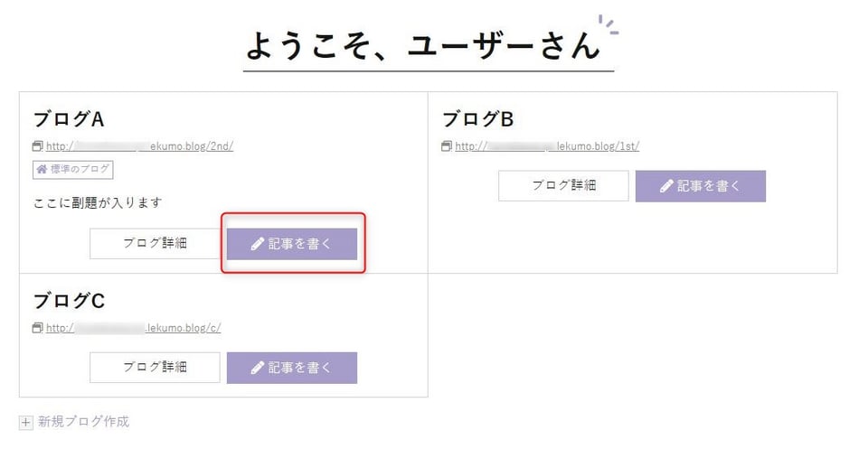This screenshot has height=458, width=868.
Task: Click the ブログA title heading
Action: (69, 119)
